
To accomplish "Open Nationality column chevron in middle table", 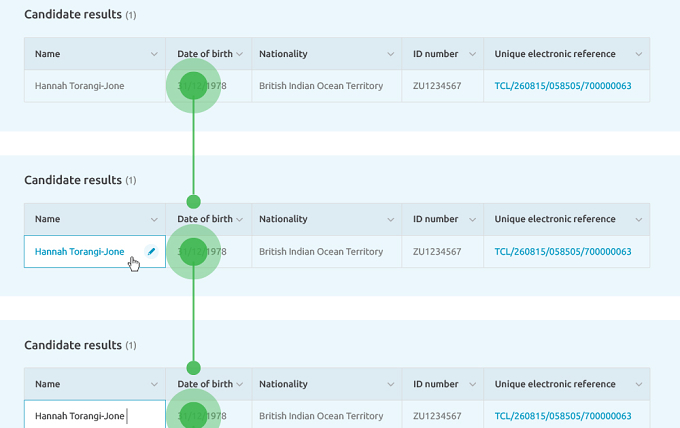I will [x=390, y=219].
